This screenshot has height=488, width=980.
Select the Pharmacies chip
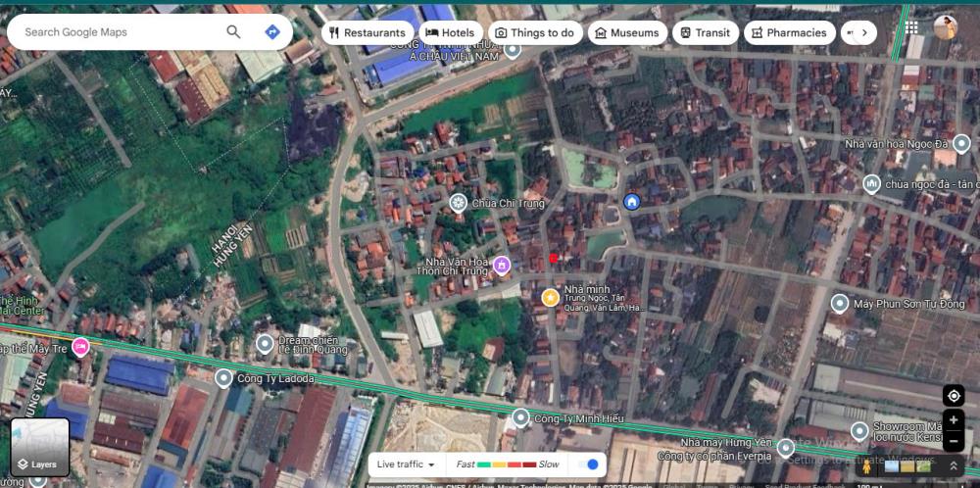point(789,32)
